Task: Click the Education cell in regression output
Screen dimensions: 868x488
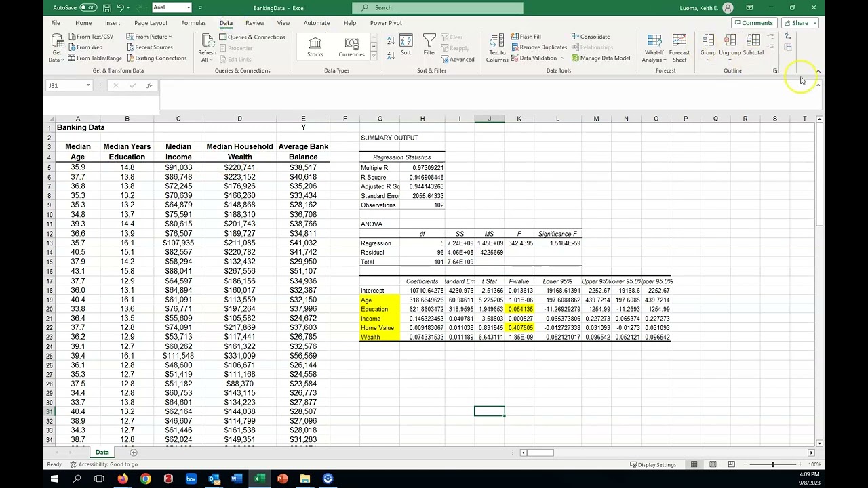Action: [379, 309]
